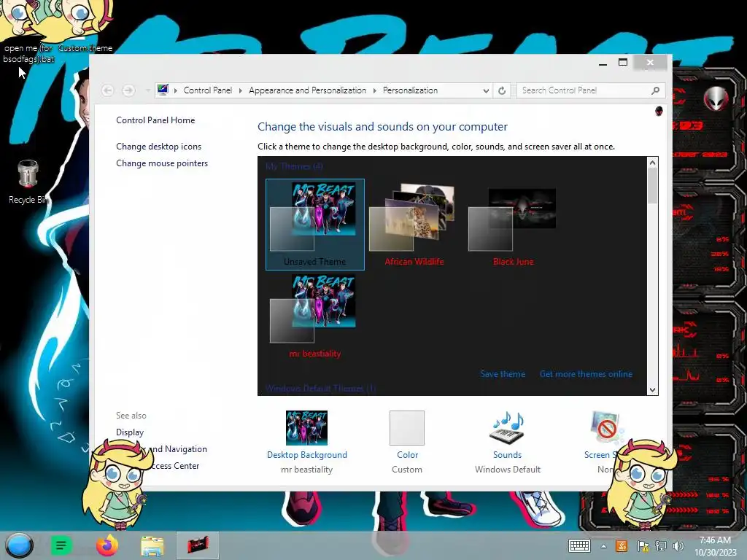Click the Back navigation arrow
The height and width of the screenshot is (560, 747).
[x=108, y=90]
